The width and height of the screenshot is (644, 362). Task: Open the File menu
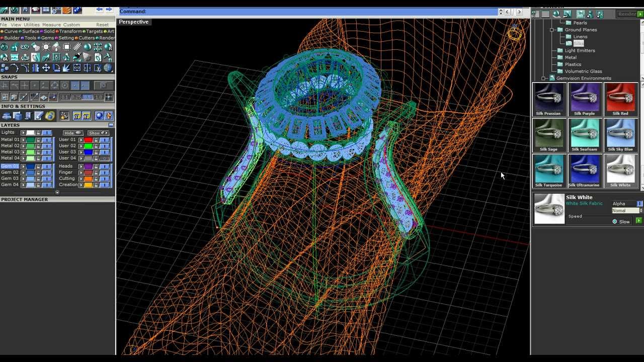click(x=4, y=25)
